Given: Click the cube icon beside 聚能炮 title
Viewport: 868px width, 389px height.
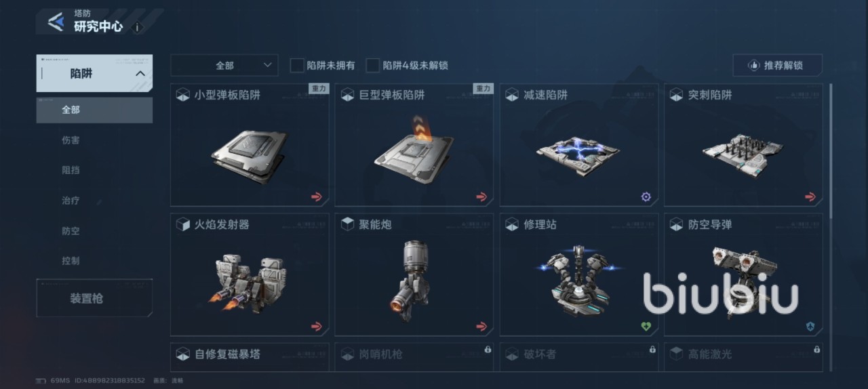Looking at the screenshot, I should [x=347, y=224].
